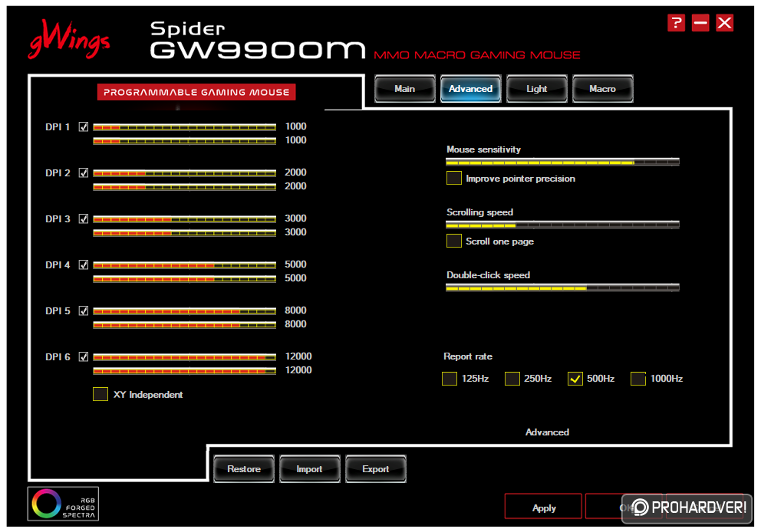Set DPI 3 lower slider

184,233
